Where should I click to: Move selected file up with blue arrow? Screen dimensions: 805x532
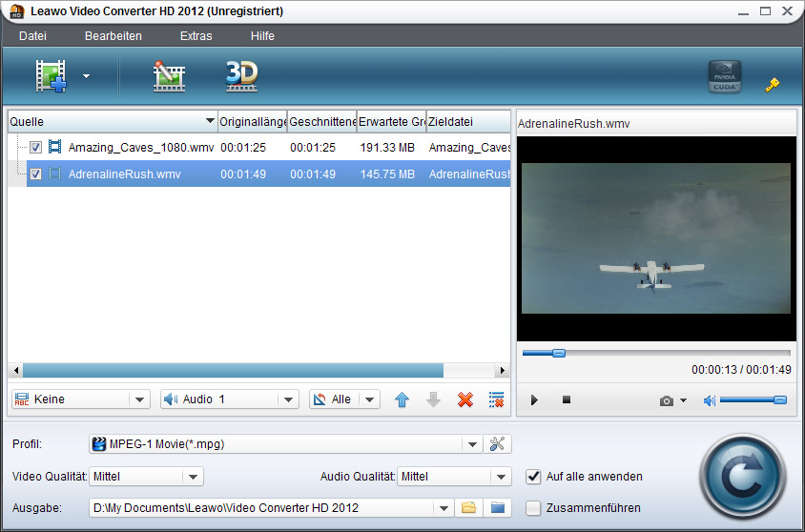[402, 399]
